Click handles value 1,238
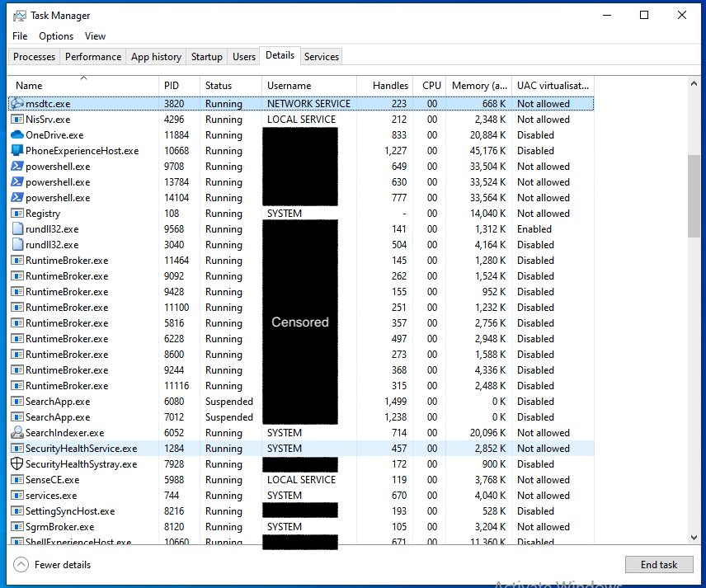This screenshot has width=706, height=588. point(395,417)
